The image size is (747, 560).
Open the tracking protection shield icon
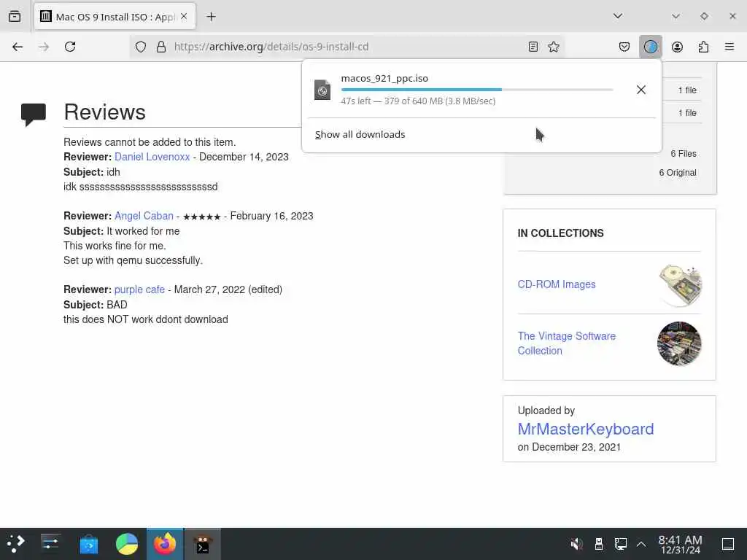click(x=141, y=47)
